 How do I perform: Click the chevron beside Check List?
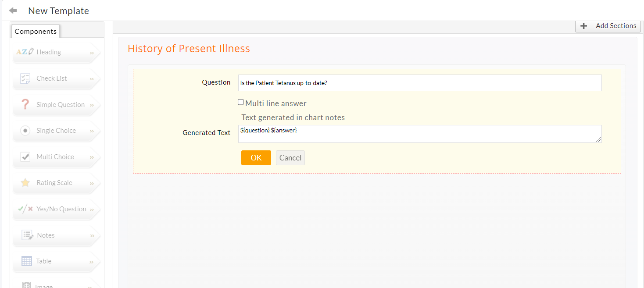[92, 79]
